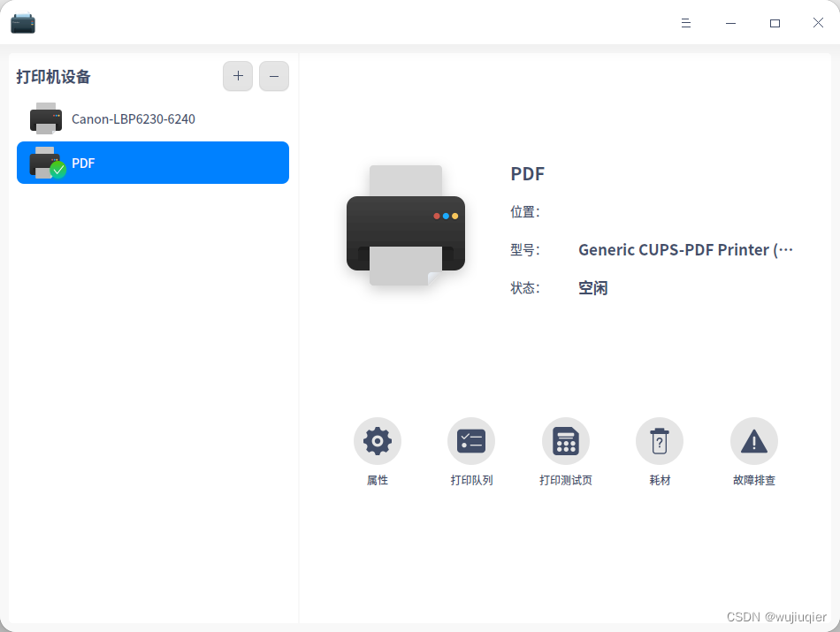Click the minus button to remove printer
The height and width of the screenshot is (632, 840).
click(274, 76)
